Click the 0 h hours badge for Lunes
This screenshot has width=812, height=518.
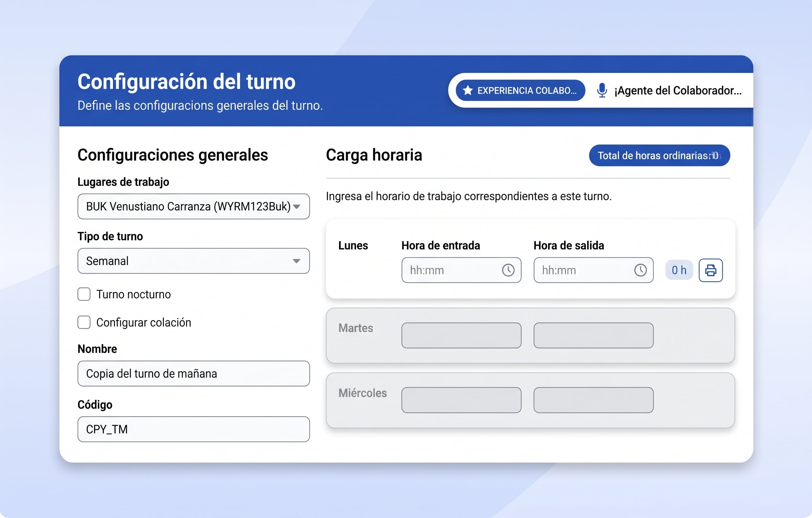coord(679,270)
